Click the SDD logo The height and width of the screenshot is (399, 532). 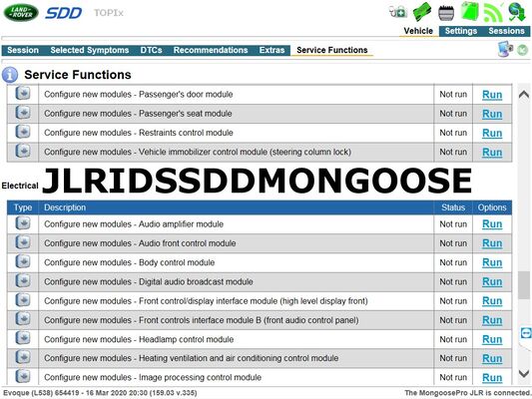64,13
